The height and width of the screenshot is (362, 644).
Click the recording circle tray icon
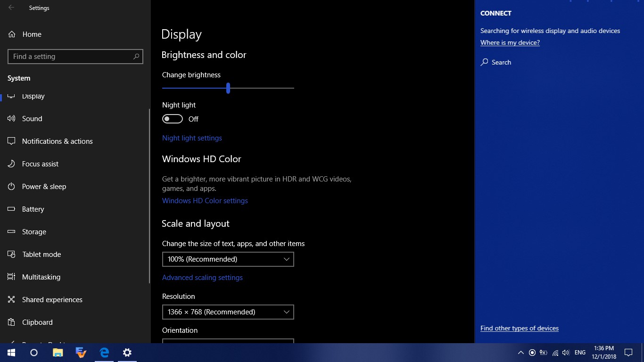pos(532,353)
